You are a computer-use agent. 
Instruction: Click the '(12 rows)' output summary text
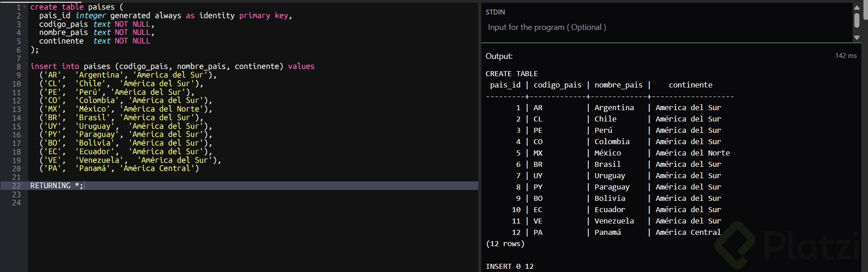tap(505, 244)
